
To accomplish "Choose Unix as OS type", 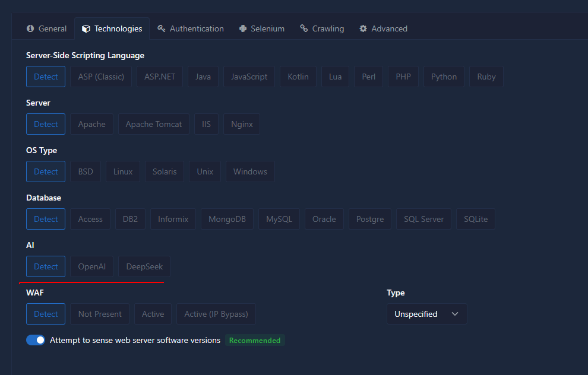I will pos(205,171).
